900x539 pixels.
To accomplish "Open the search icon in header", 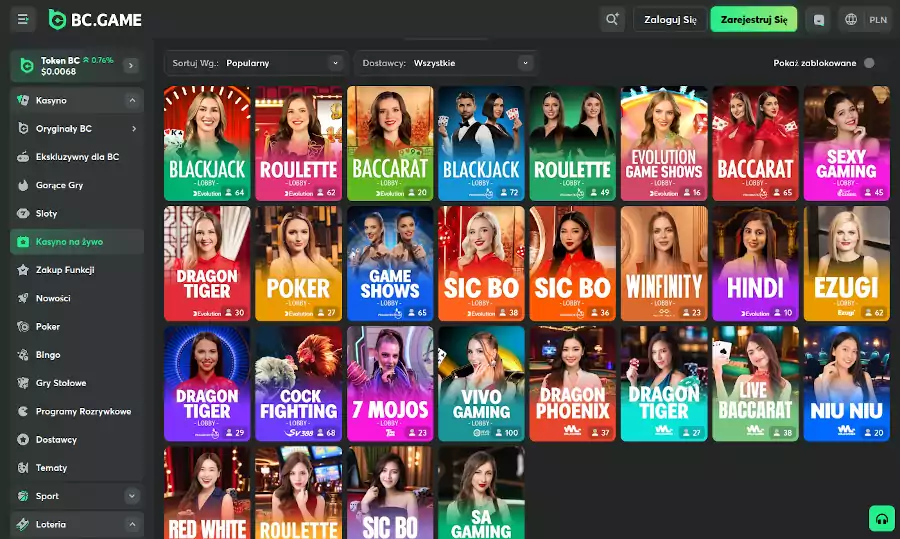I will pyautogui.click(x=612, y=19).
